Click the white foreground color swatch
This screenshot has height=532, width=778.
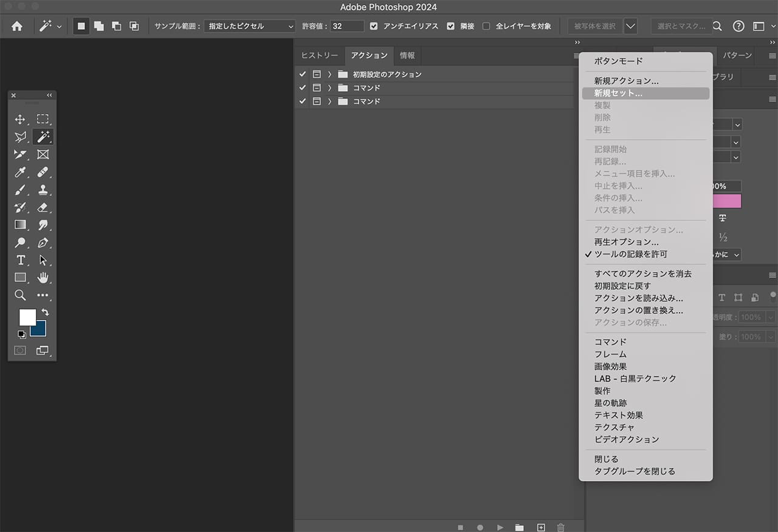[x=27, y=317]
